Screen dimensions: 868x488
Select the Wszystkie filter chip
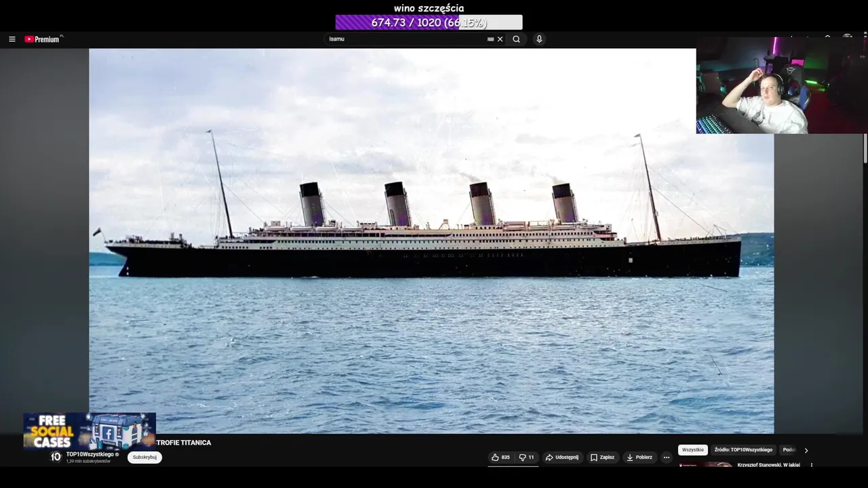pos(693,450)
